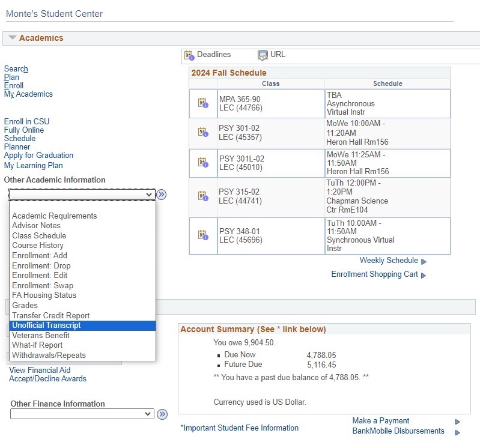Click Accept/Decline Awards link
480x448 pixels.
[47, 379]
